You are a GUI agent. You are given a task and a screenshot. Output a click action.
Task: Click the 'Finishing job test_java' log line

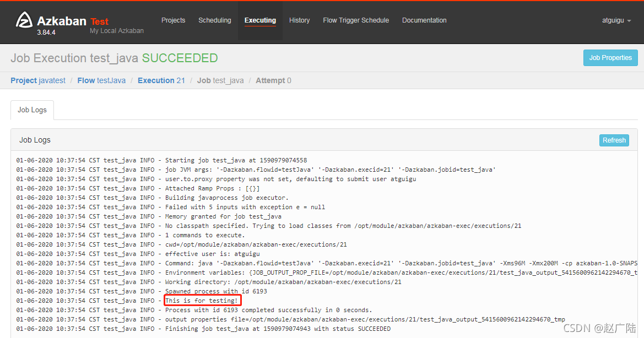coord(203,329)
